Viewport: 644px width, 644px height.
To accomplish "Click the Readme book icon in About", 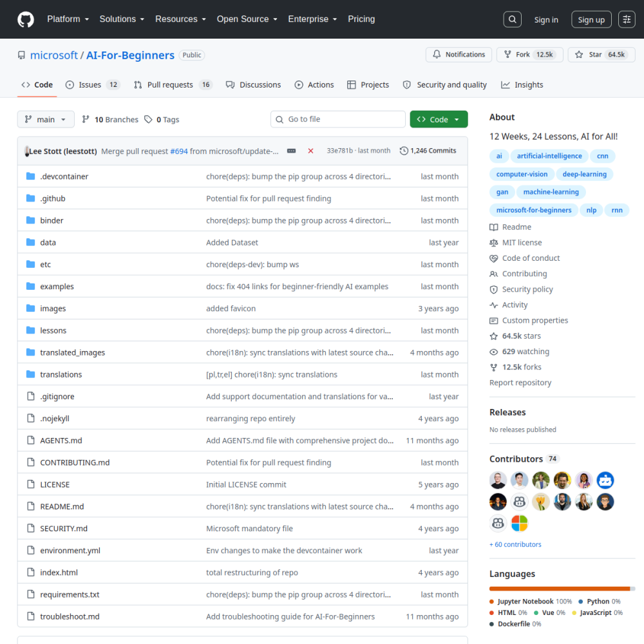I will [x=494, y=227].
